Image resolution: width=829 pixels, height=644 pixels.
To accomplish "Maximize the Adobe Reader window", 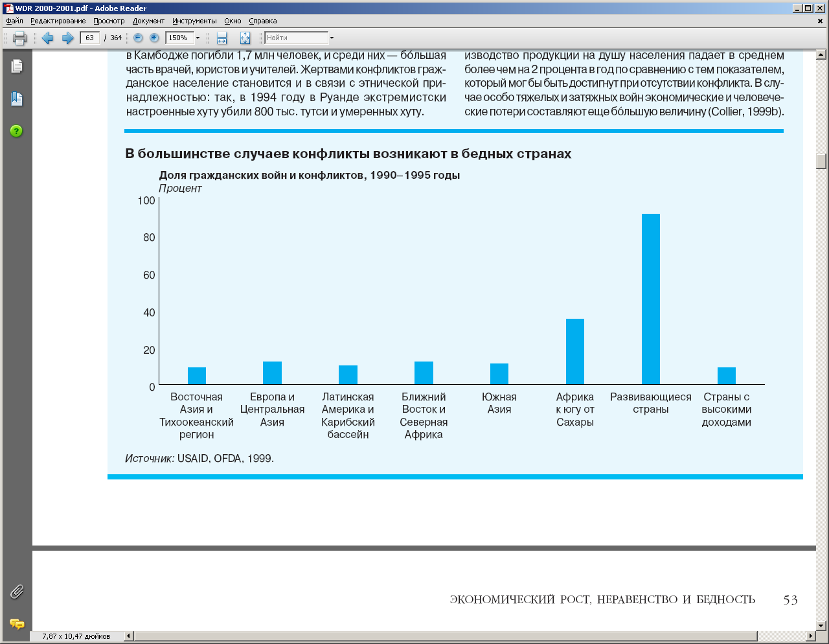I will point(808,8).
